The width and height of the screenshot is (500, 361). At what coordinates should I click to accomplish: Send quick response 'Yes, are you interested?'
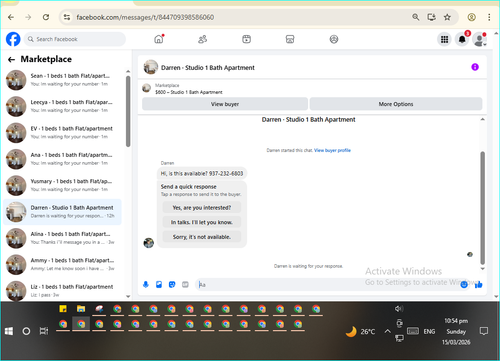point(202,208)
